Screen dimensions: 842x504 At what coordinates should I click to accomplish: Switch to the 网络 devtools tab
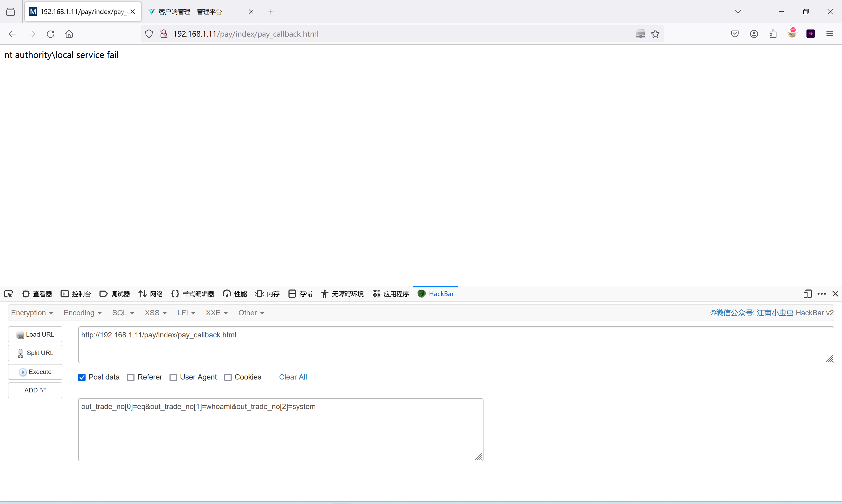[x=151, y=294]
